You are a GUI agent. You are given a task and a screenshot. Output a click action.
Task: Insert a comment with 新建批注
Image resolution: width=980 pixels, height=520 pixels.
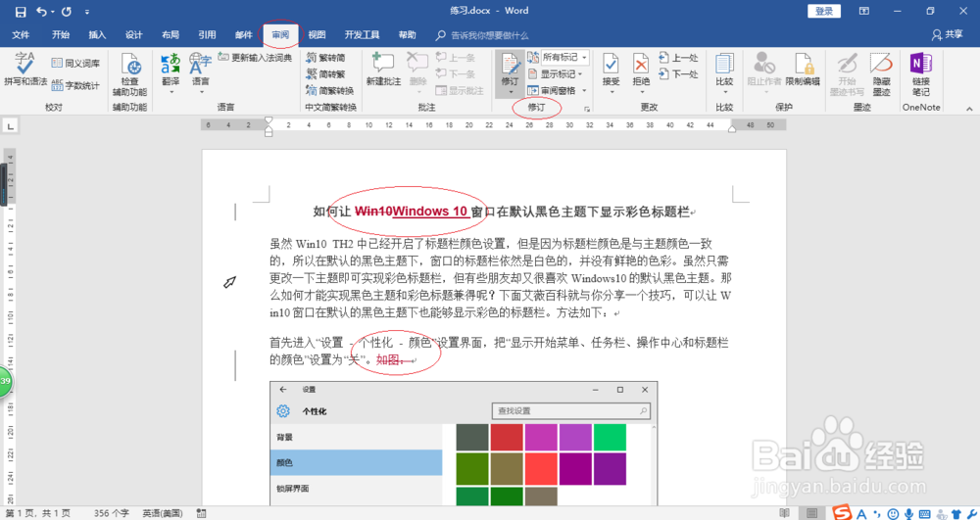(x=383, y=69)
